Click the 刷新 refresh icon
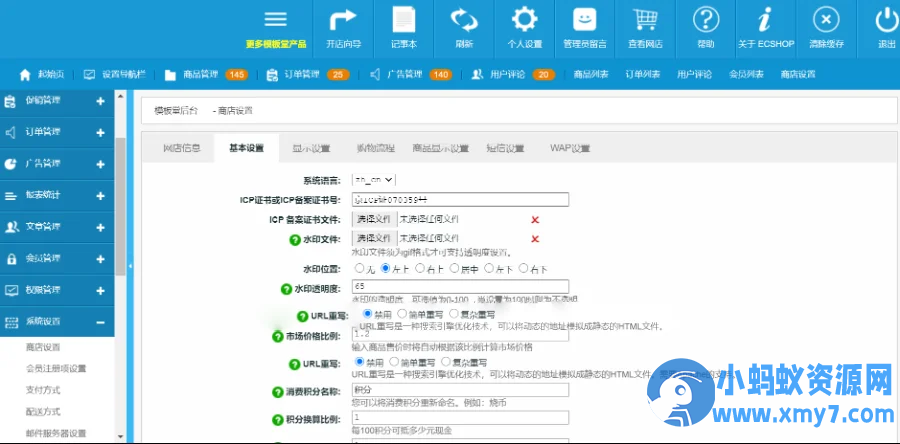Viewport: 900px width, 444px height. click(464, 20)
